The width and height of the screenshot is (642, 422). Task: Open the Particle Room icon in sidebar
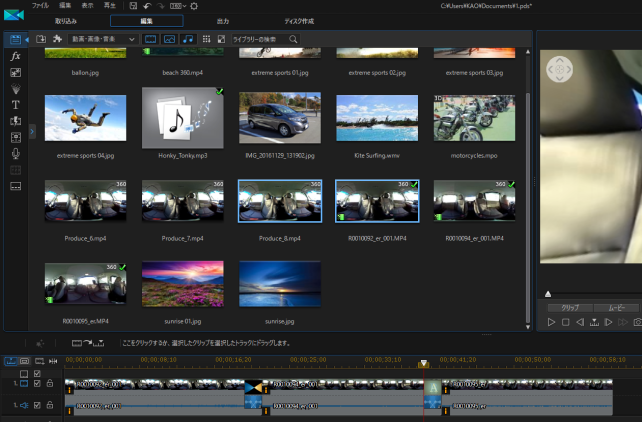point(15,88)
